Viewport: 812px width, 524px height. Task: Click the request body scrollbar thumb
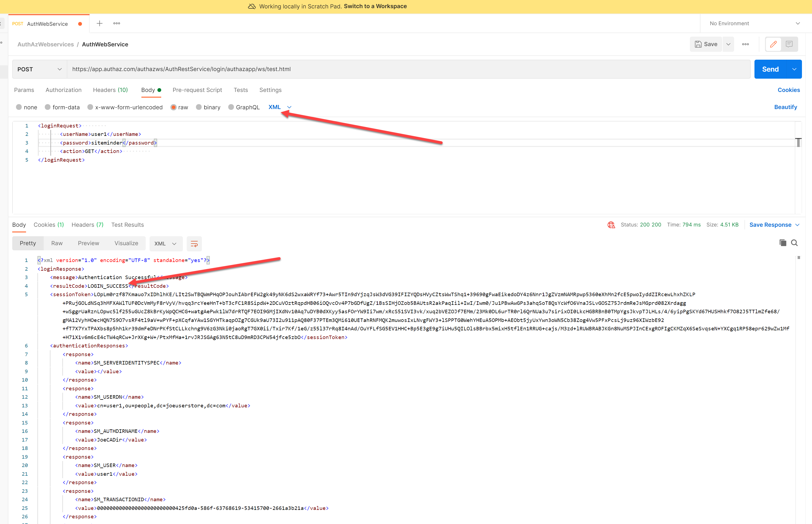pyautogui.click(x=798, y=143)
